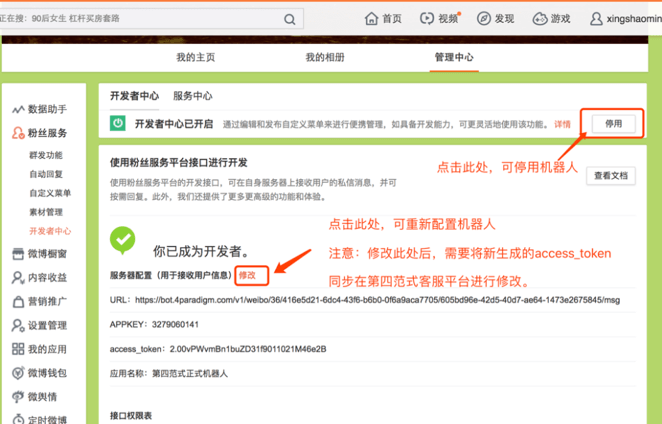Image resolution: width=662 pixels, height=424 pixels.
Task: Click the 我的应用 sidebar label
Action: point(47,349)
